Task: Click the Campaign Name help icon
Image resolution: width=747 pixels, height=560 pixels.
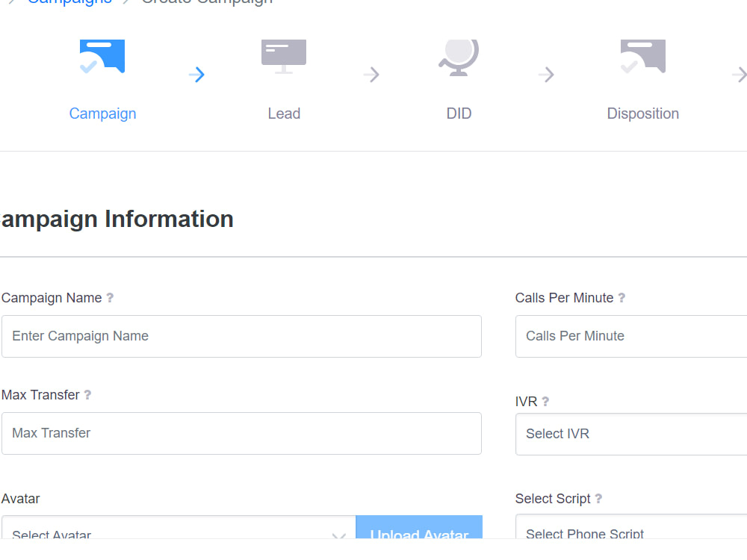Action: click(111, 298)
